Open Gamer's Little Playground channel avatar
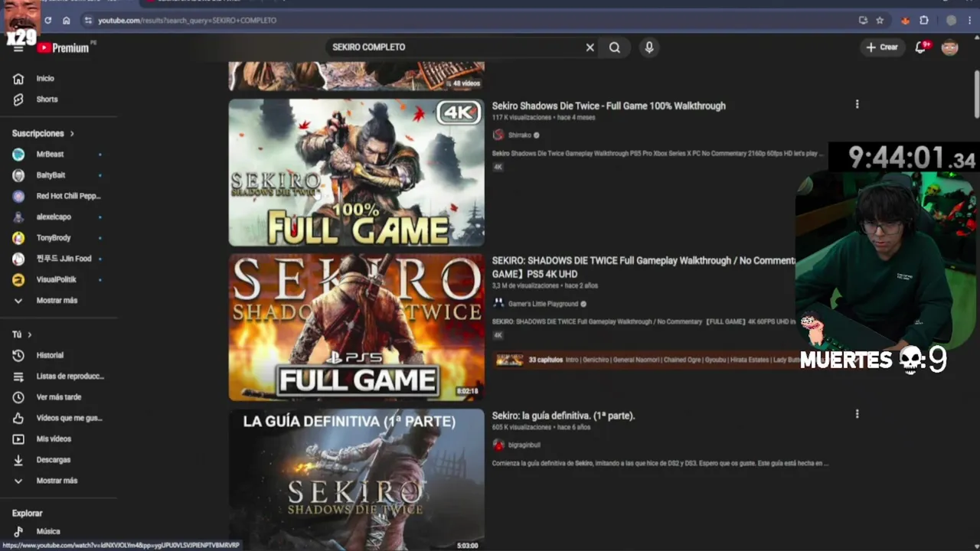Screen dimensions: 980x551 pyautogui.click(x=498, y=304)
